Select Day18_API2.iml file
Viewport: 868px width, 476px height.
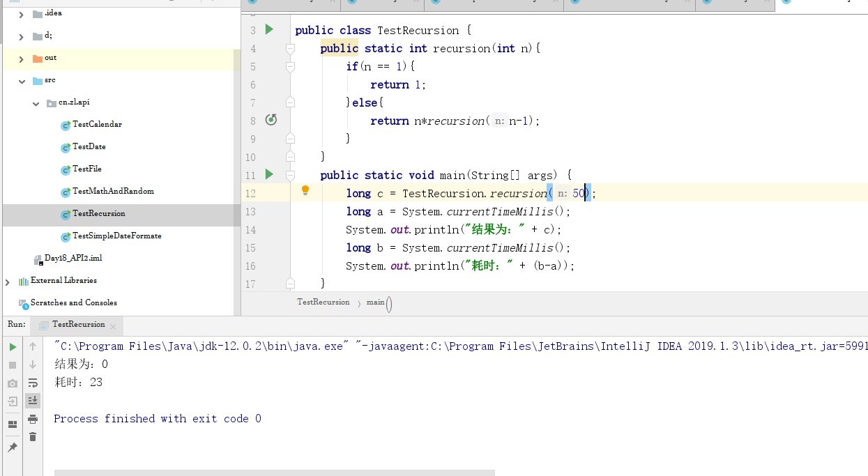[x=73, y=258]
